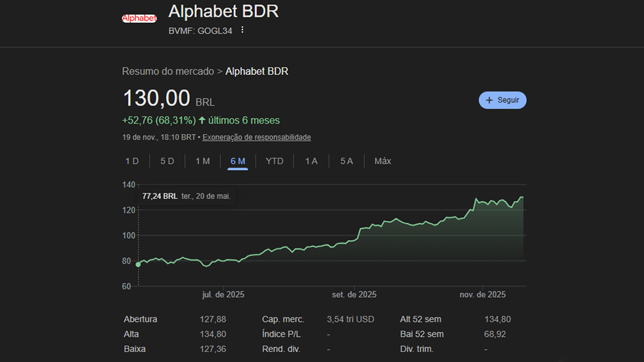Choose the 5 A time range
This screenshot has width=644, height=362.
[x=347, y=161]
